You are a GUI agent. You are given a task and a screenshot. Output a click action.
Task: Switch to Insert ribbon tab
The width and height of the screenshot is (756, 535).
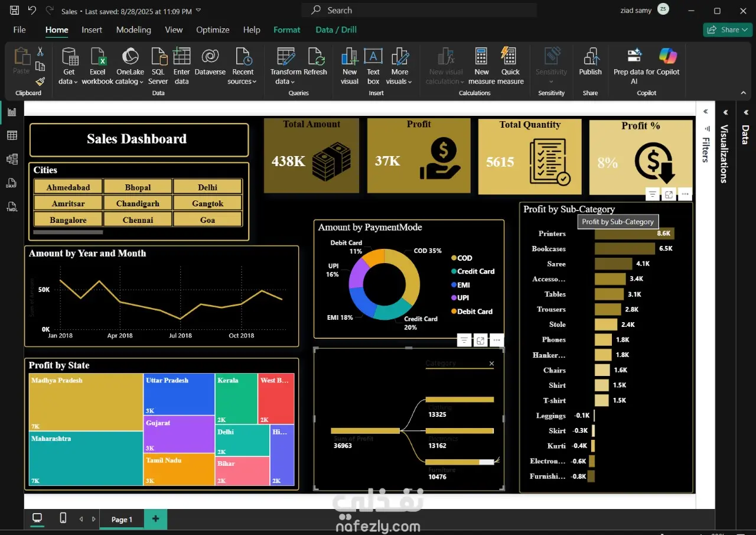(92, 30)
